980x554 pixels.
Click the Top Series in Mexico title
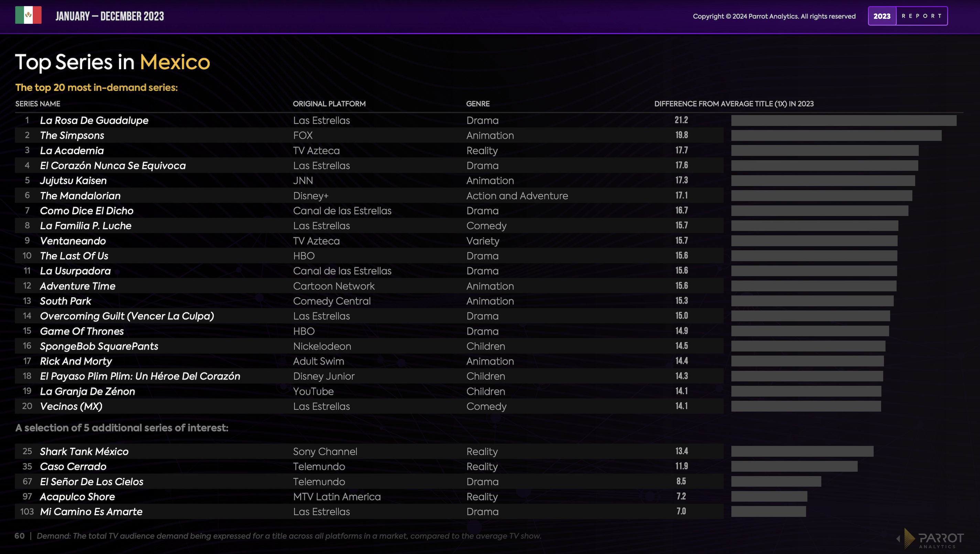coord(112,62)
